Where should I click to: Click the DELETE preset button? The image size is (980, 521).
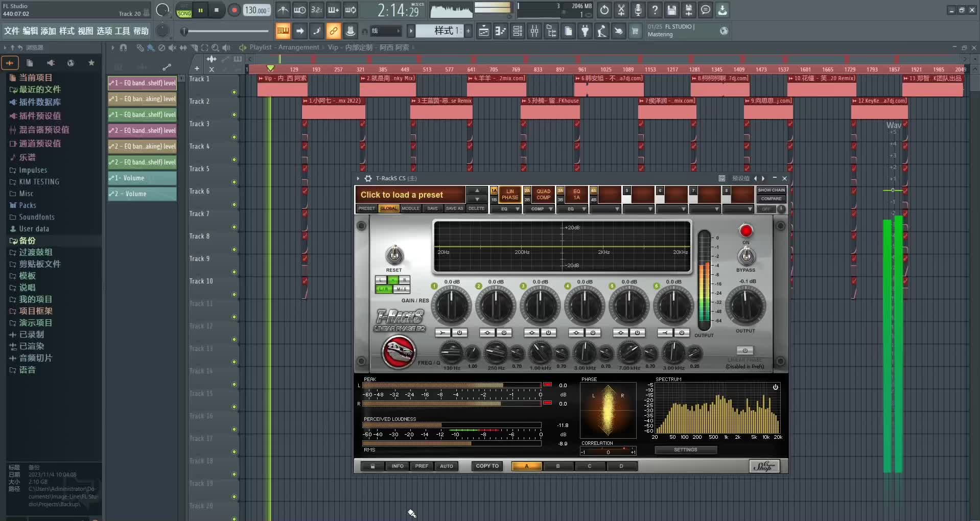476,208
